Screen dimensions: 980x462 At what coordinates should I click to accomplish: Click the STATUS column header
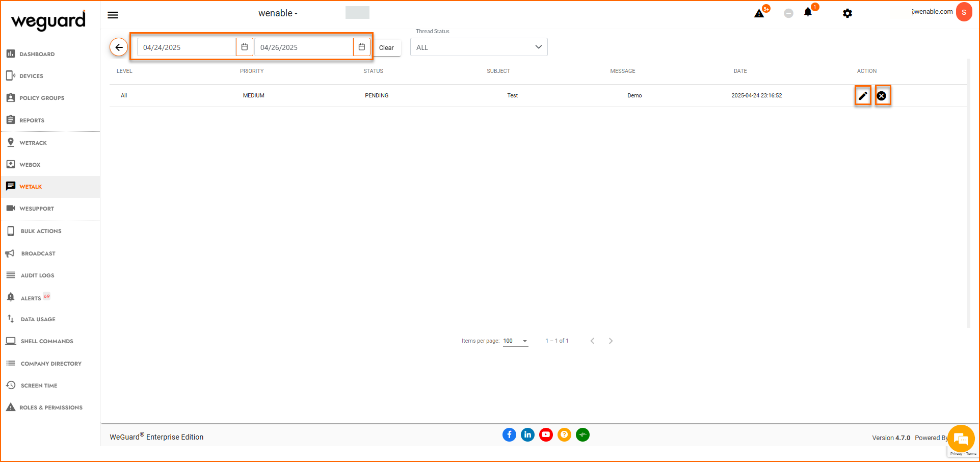[x=373, y=71]
